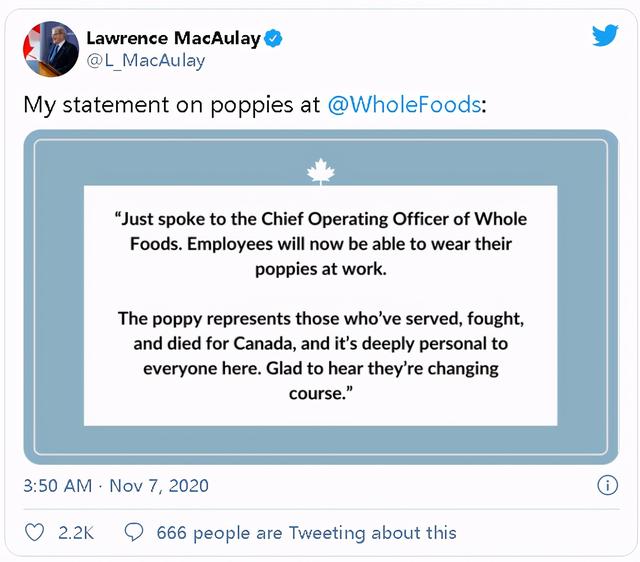Click the reply speech bubble icon
640x562 pixels.
coord(133,533)
